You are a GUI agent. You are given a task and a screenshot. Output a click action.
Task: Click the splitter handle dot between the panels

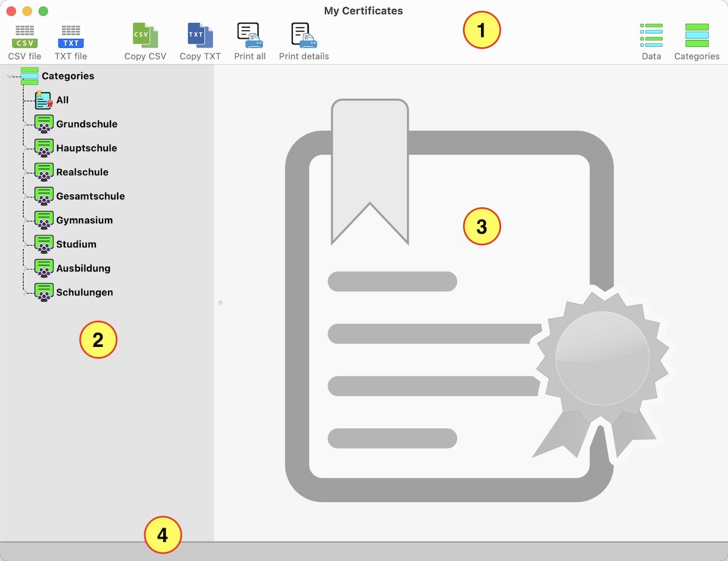pyautogui.click(x=220, y=302)
